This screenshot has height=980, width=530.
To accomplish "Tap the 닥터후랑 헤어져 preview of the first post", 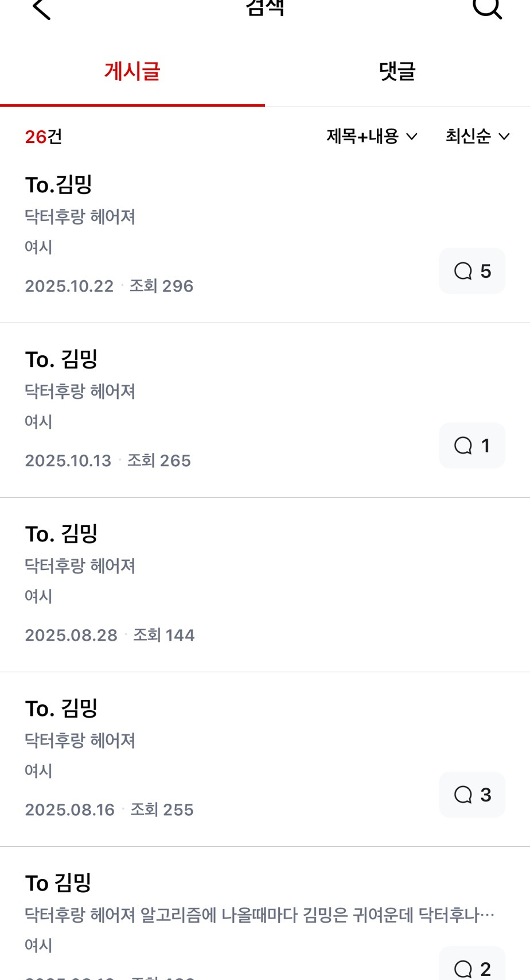I will 80,217.
